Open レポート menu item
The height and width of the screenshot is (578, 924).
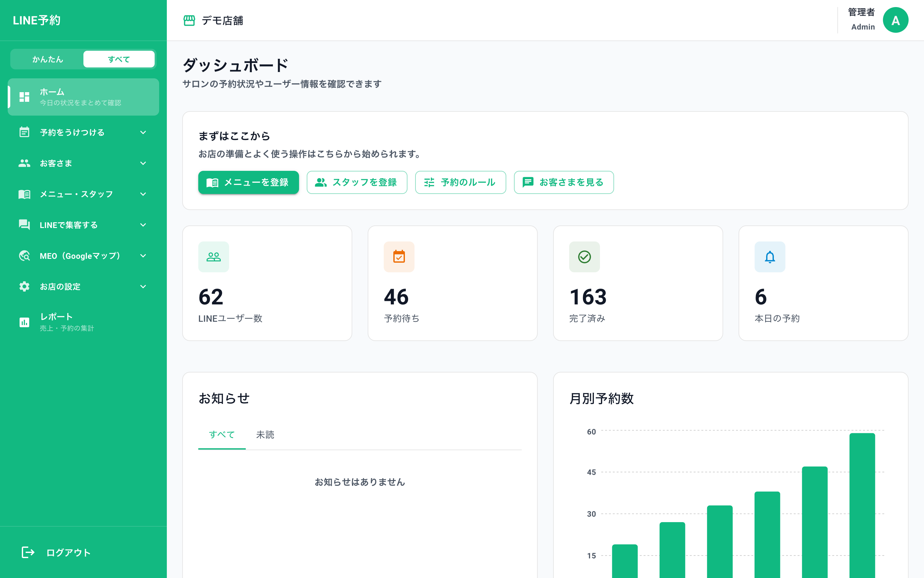tap(83, 322)
